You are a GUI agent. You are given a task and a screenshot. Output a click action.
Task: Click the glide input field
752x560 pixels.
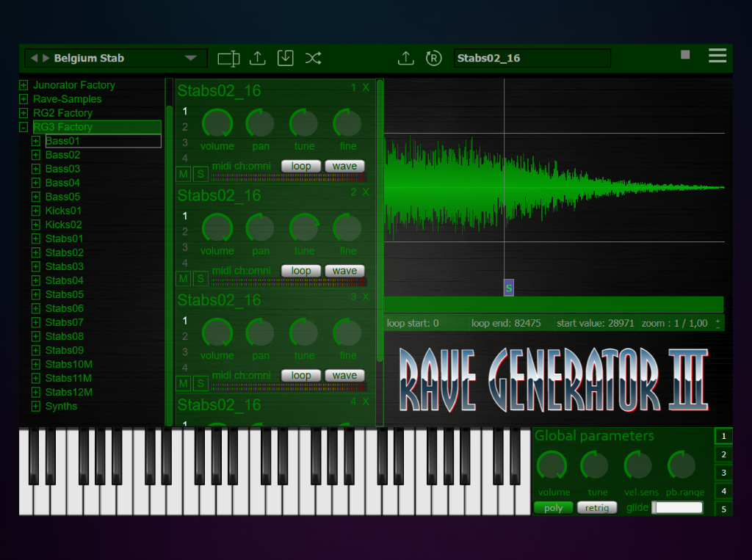tap(678, 508)
